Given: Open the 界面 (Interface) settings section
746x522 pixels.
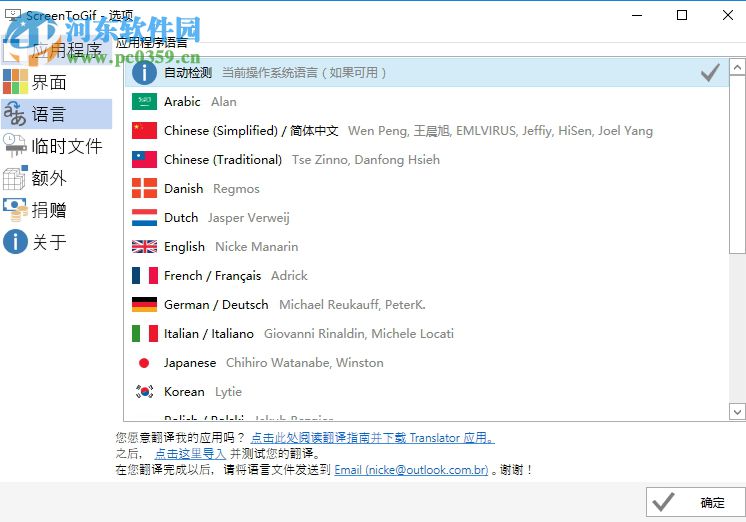Looking at the screenshot, I should [56, 82].
